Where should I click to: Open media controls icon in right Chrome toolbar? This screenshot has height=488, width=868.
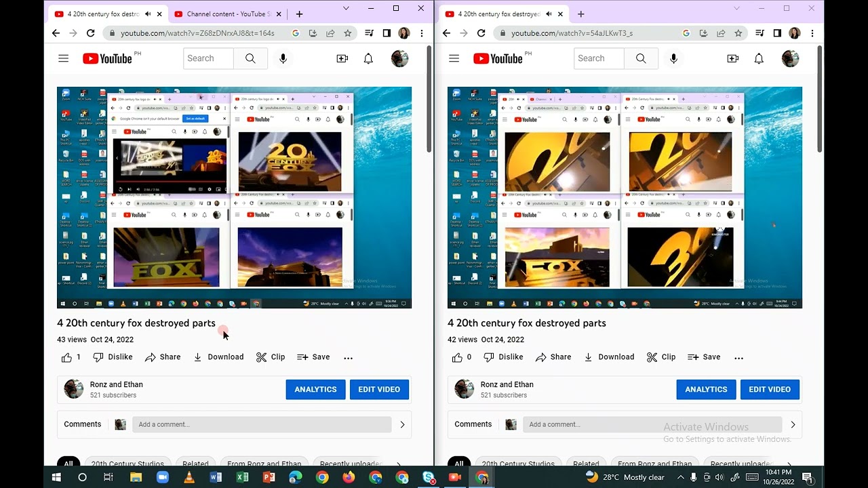759,33
